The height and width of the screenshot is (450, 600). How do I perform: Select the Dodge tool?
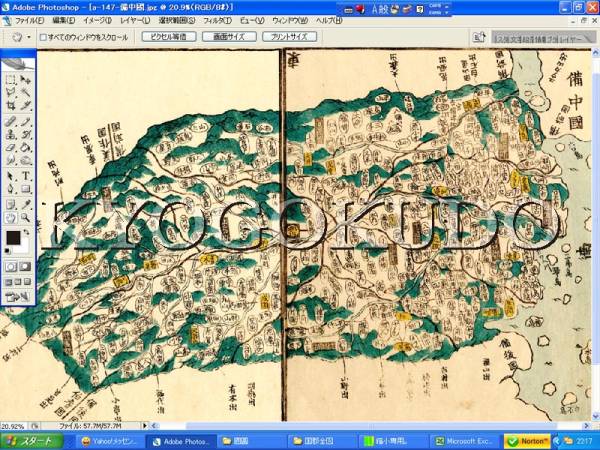click(x=26, y=160)
